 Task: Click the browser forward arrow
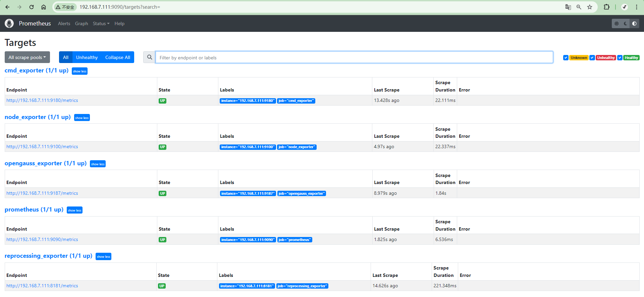(19, 7)
